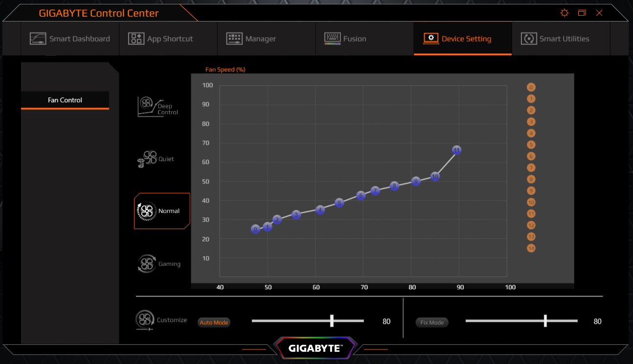Click orange legend dot number 2
This screenshot has width=633, height=364.
pos(531,111)
